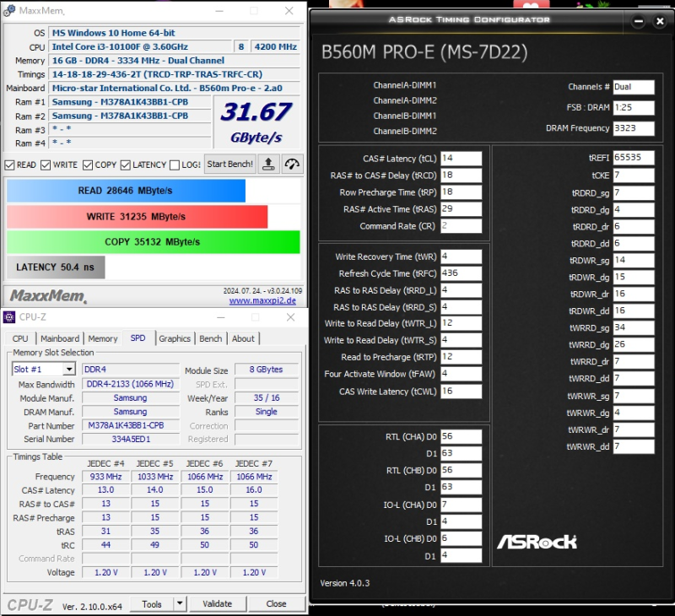Toggle the READ benchmark checkbox

(9, 165)
